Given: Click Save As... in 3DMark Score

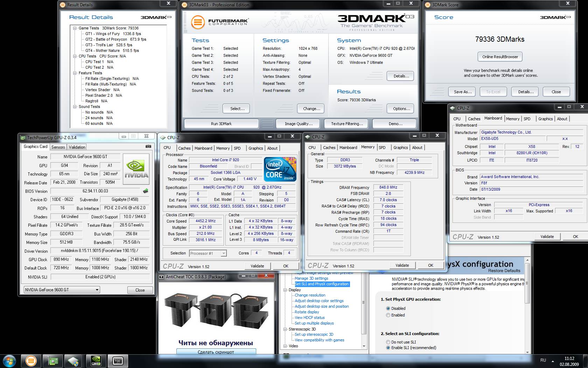Looking at the screenshot, I should [x=462, y=92].
